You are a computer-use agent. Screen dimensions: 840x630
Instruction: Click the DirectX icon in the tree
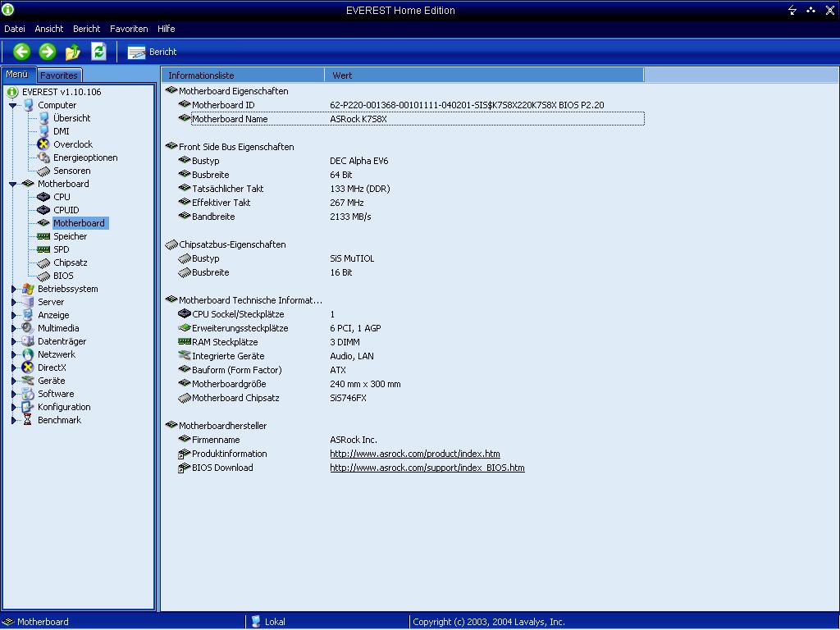(x=28, y=367)
